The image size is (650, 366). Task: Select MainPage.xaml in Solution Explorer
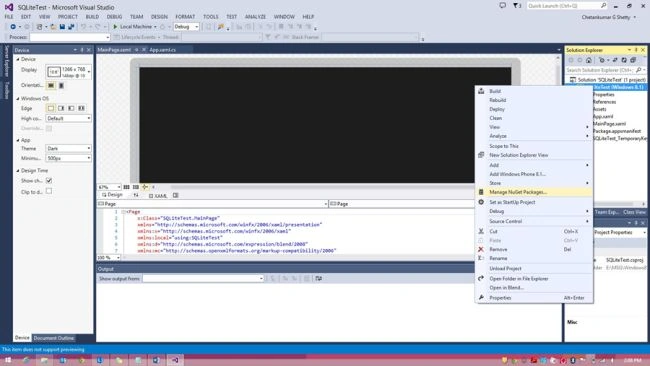click(x=609, y=124)
